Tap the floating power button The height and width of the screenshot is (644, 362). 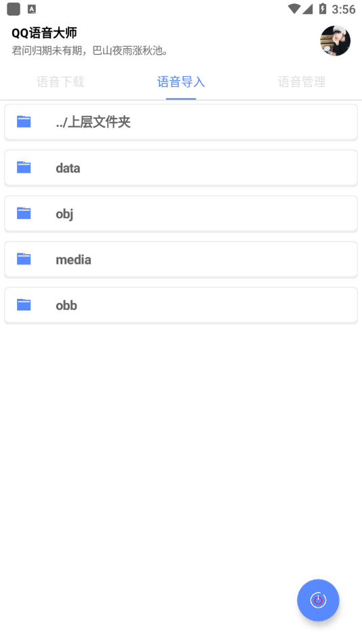tap(318, 600)
